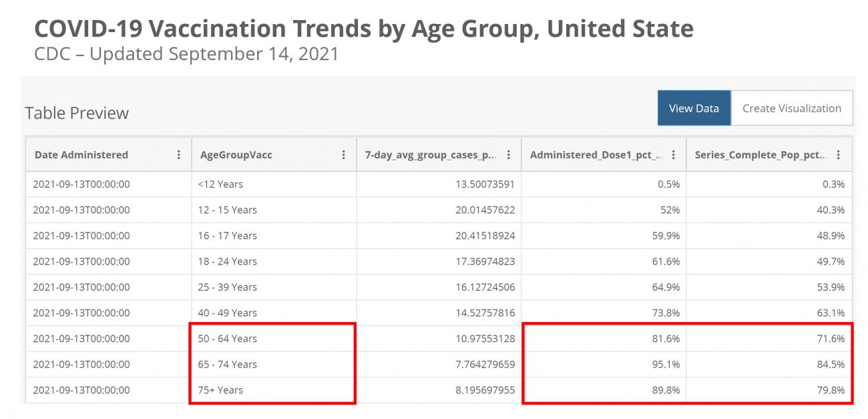Image resolution: width=868 pixels, height=419 pixels.
Task: Click the three-dot icon on AgeGroupVacc header
Action: 343,154
